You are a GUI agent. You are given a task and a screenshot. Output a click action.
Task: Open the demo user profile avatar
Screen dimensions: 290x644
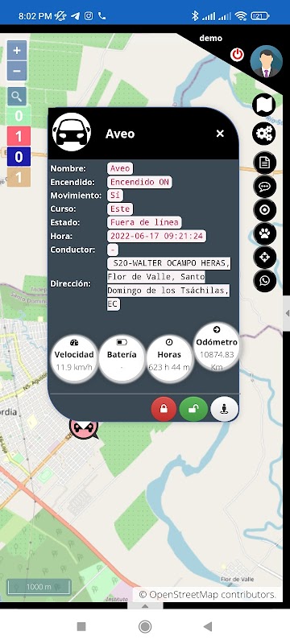[266, 62]
